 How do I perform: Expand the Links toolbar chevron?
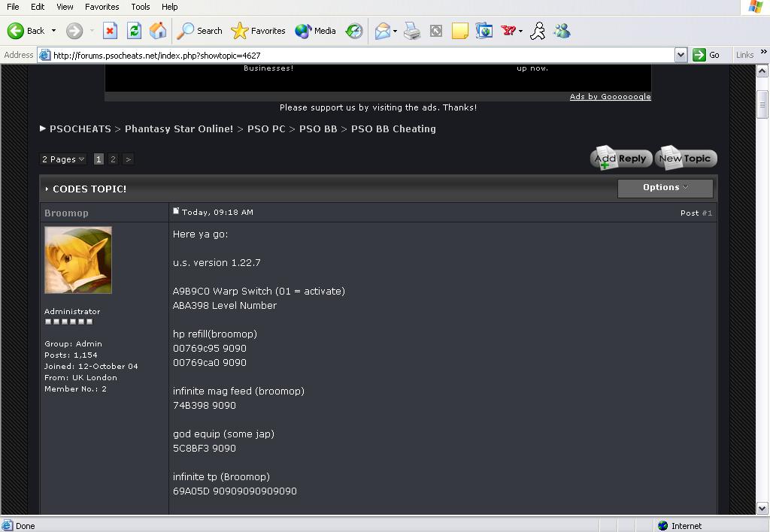coord(764,52)
